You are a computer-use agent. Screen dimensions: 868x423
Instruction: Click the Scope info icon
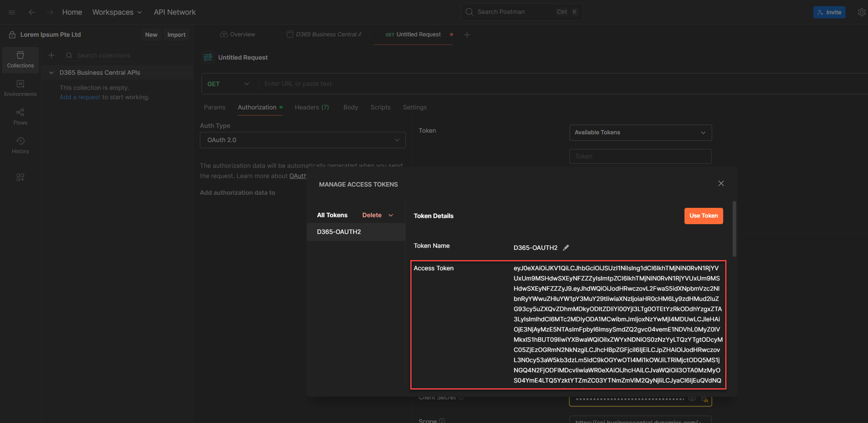pos(442,421)
